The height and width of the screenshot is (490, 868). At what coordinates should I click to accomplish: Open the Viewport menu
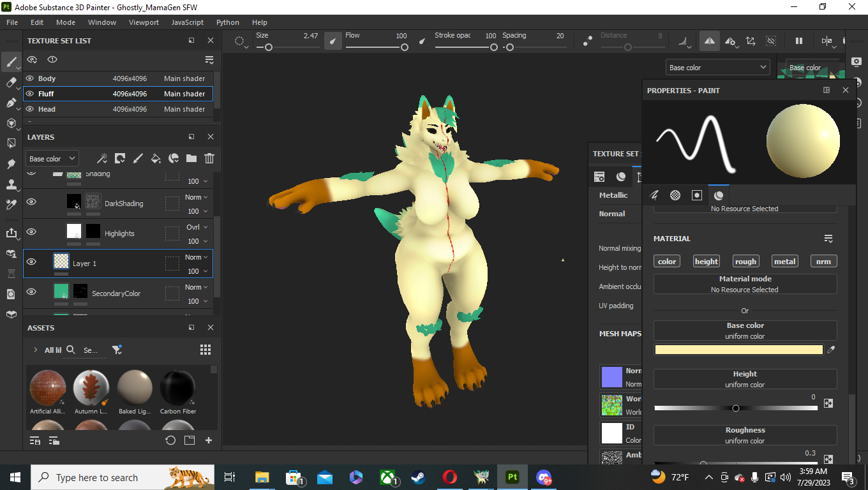tap(144, 22)
